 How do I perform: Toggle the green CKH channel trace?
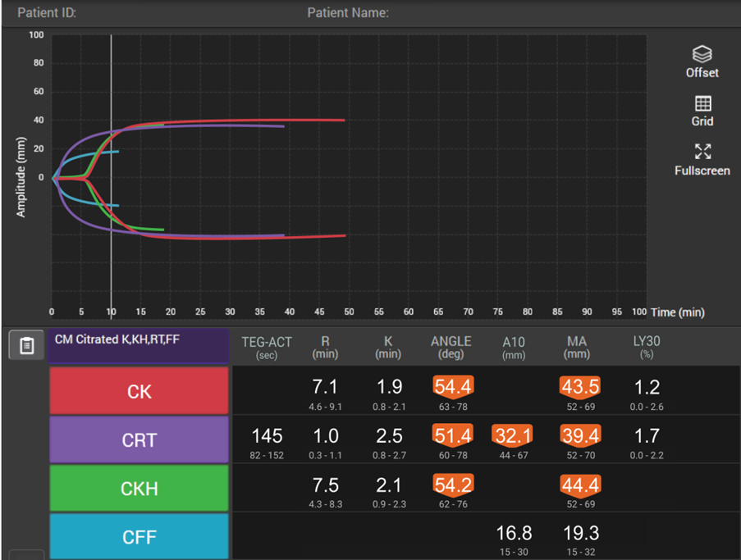[139, 489]
